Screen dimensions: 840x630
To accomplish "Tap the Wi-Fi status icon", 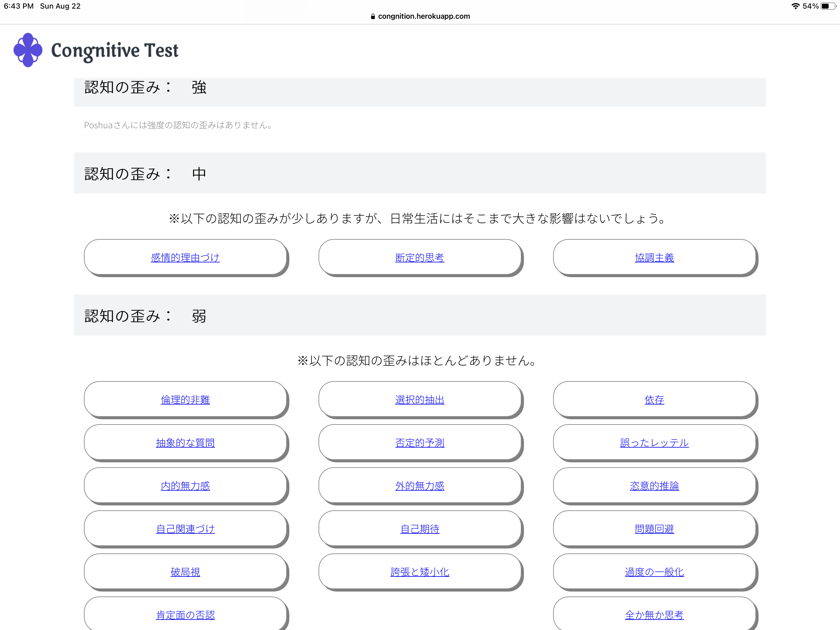I will click(x=795, y=6).
